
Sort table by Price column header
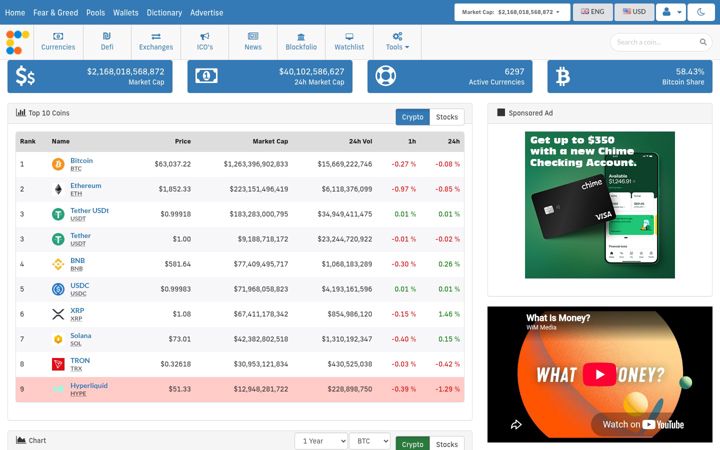coord(183,141)
